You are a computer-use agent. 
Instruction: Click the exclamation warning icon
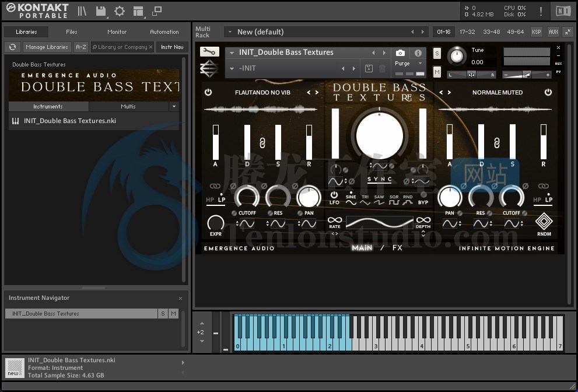click(541, 11)
